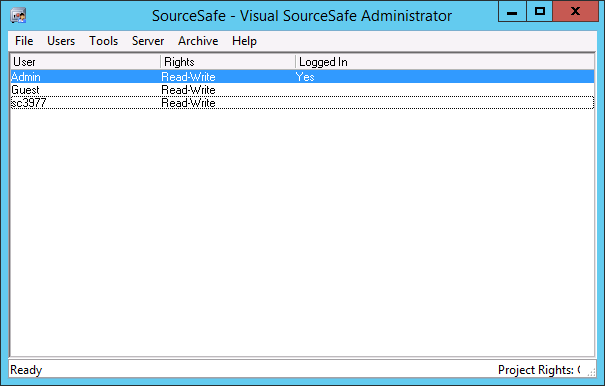The image size is (605, 386).
Task: Select the sc3977 user row
Action: (302, 103)
